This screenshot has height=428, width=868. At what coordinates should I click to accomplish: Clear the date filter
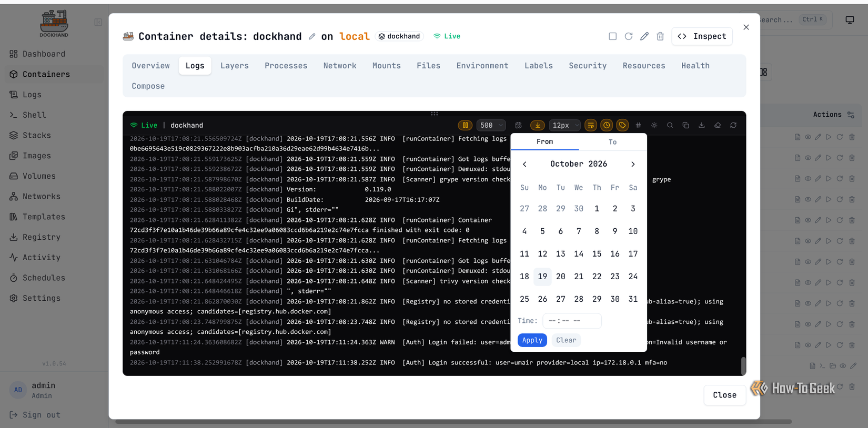point(566,340)
